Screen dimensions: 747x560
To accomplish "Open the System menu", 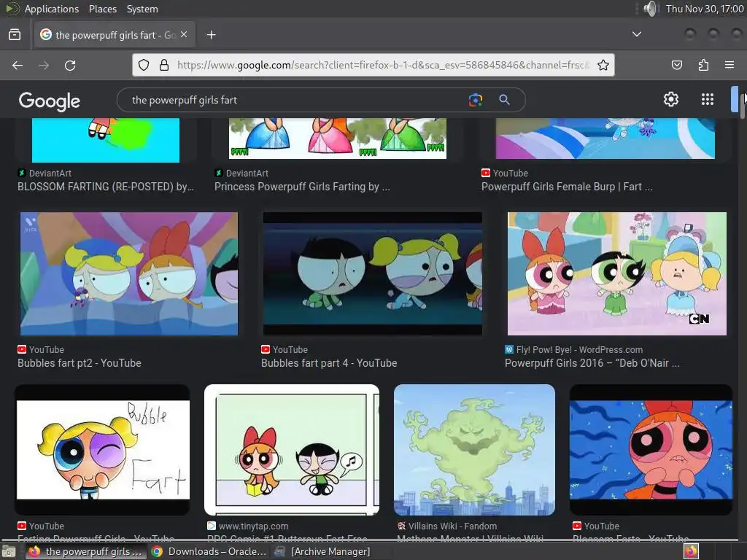I will [142, 9].
